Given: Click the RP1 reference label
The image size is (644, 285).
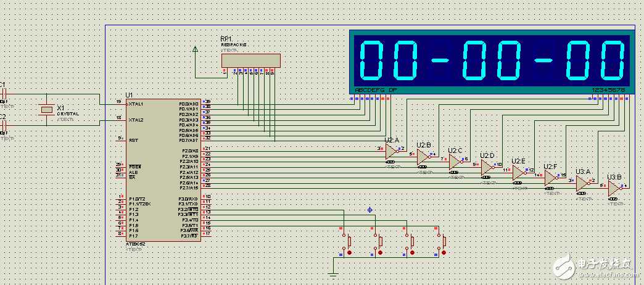Looking at the screenshot, I should pos(226,39).
